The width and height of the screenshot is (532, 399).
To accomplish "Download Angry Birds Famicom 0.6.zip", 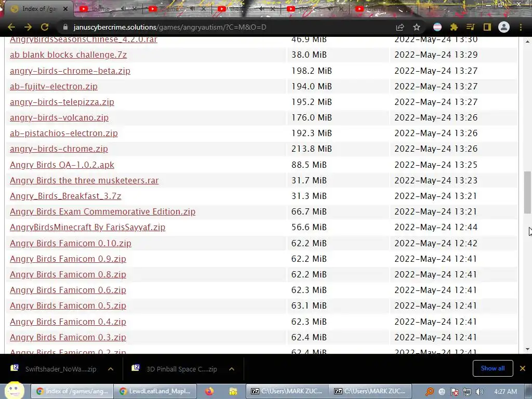I will point(68,290).
